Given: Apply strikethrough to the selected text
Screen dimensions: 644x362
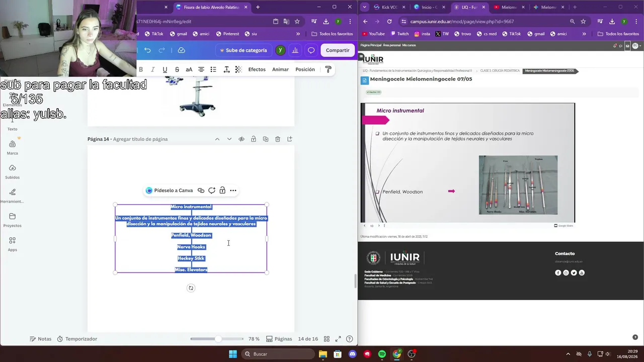Looking at the screenshot, I should (x=177, y=69).
